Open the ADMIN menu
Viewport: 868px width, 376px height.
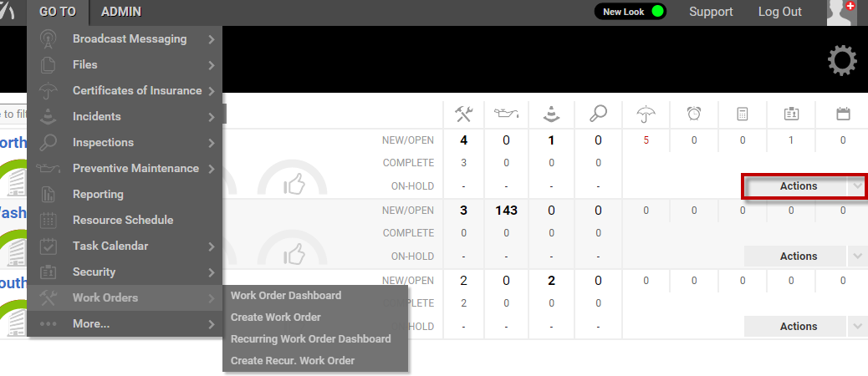tap(121, 13)
